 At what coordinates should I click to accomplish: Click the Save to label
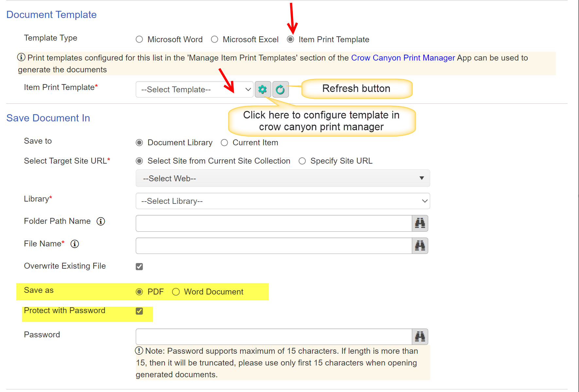(x=38, y=141)
